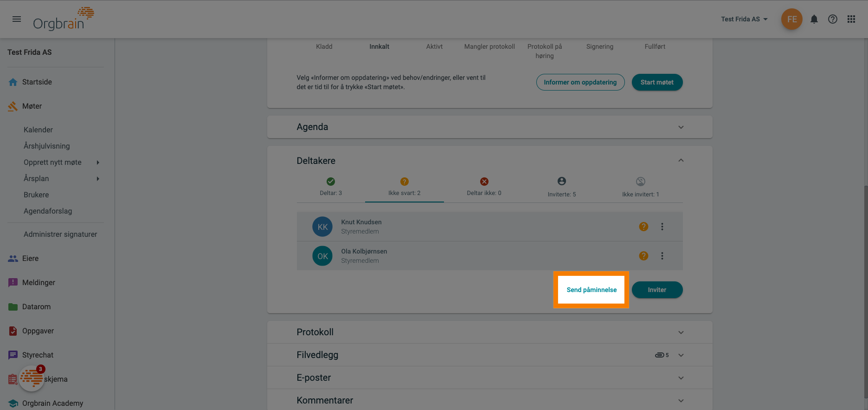This screenshot has width=868, height=410.
Task: Expand the Filvedlegg section chevron
Action: tap(681, 355)
